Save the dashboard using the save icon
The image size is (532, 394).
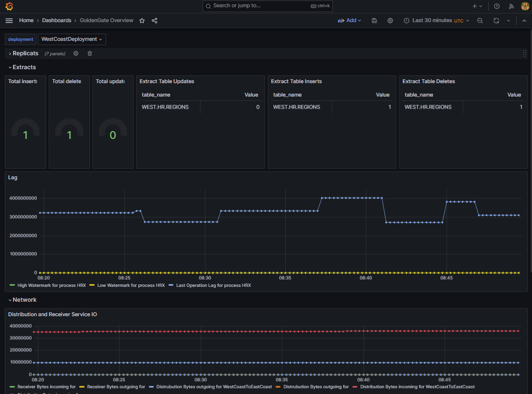pos(374,21)
